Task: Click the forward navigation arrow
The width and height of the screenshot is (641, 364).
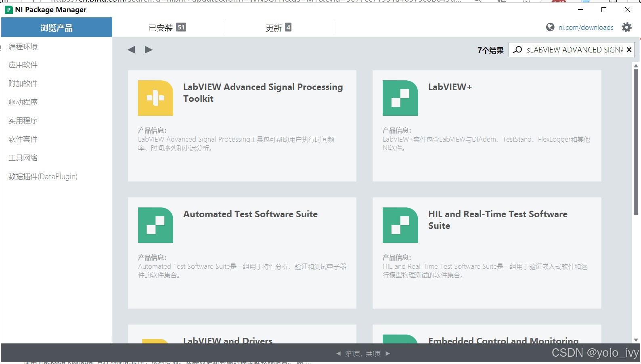Action: coord(149,50)
